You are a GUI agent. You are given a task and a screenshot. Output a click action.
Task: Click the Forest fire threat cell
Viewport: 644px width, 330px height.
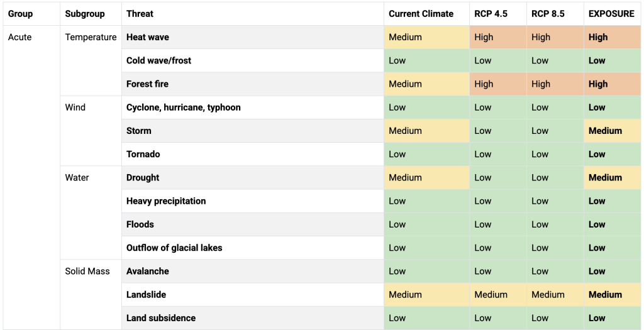click(253, 84)
